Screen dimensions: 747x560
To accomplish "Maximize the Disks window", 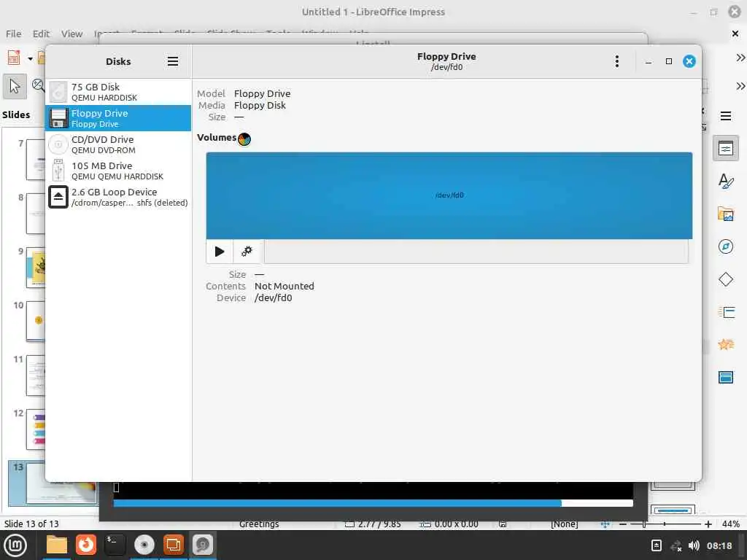I will 669,61.
